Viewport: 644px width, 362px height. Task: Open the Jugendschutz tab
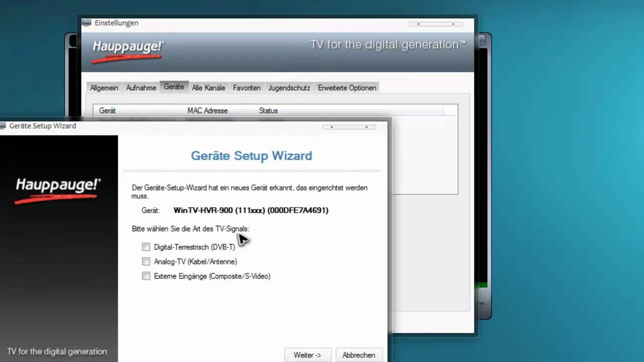(289, 87)
